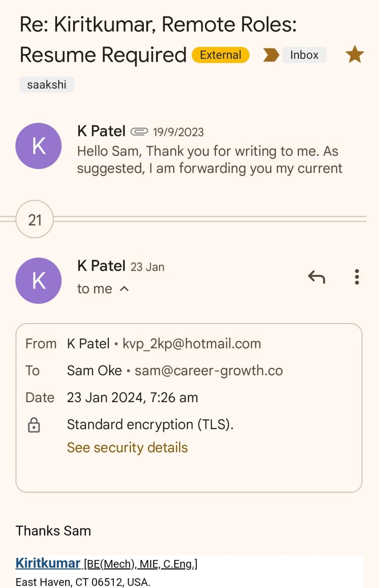378x588 pixels.
Task: Open 'See security details' link
Action: 127,448
